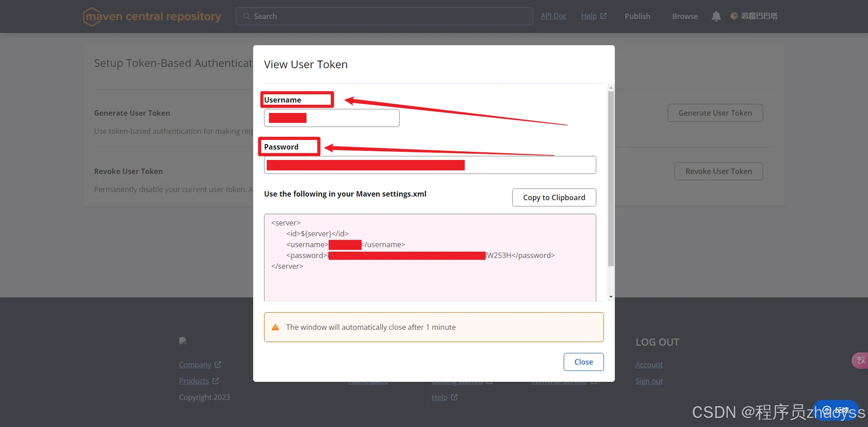868x427 pixels.
Task: Click the auto-close warning message text
Action: [371, 327]
